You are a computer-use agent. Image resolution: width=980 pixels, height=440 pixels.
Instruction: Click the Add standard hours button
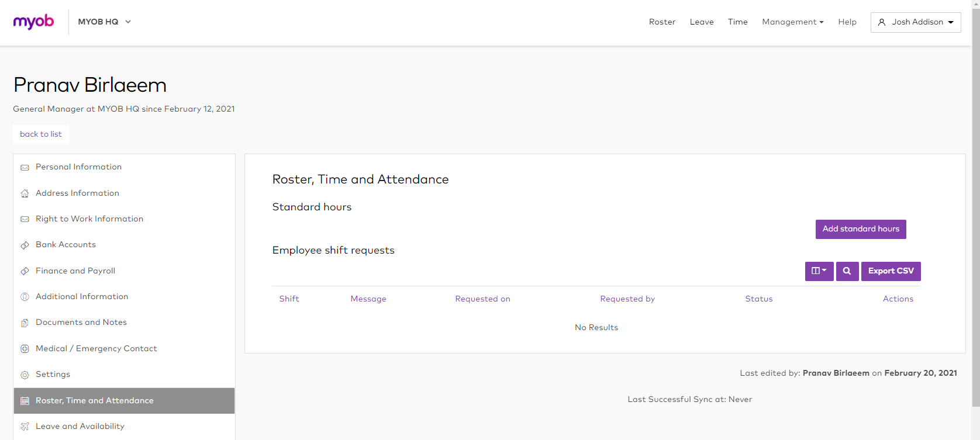(x=860, y=229)
